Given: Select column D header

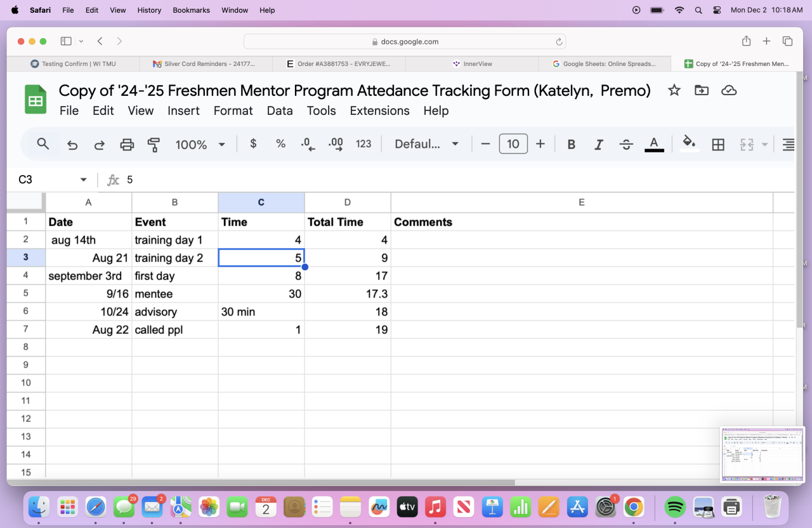Looking at the screenshot, I should [348, 202].
